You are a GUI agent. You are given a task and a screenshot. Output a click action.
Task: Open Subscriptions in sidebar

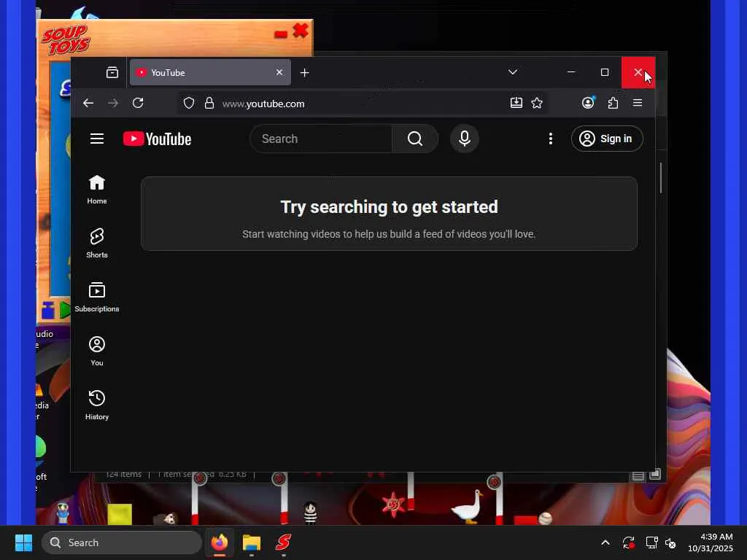(97, 297)
